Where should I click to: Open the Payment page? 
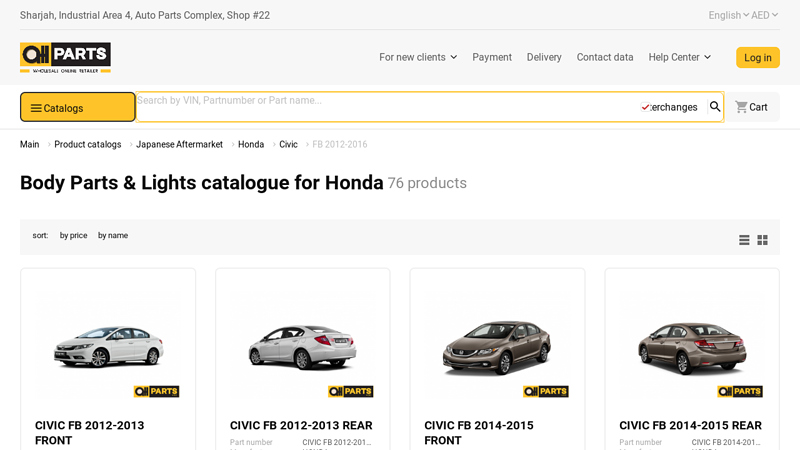pyautogui.click(x=492, y=57)
